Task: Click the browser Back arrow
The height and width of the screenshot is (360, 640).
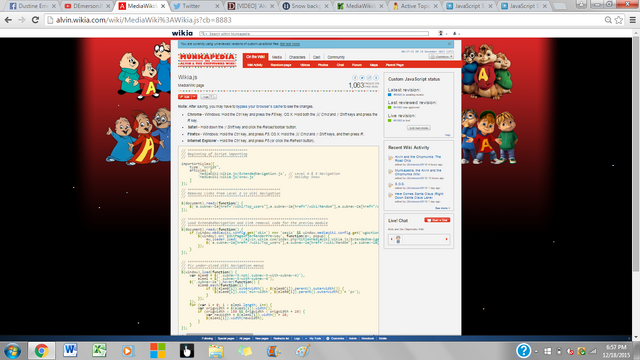Action: tap(8, 20)
